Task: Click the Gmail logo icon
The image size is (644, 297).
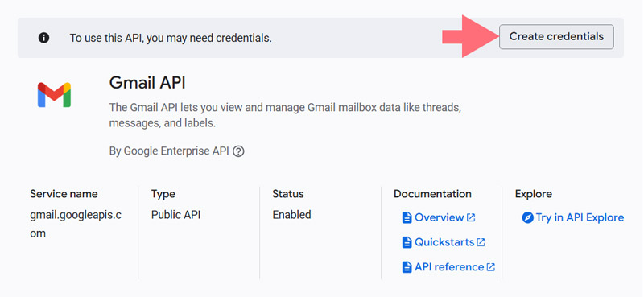Action: (54, 95)
